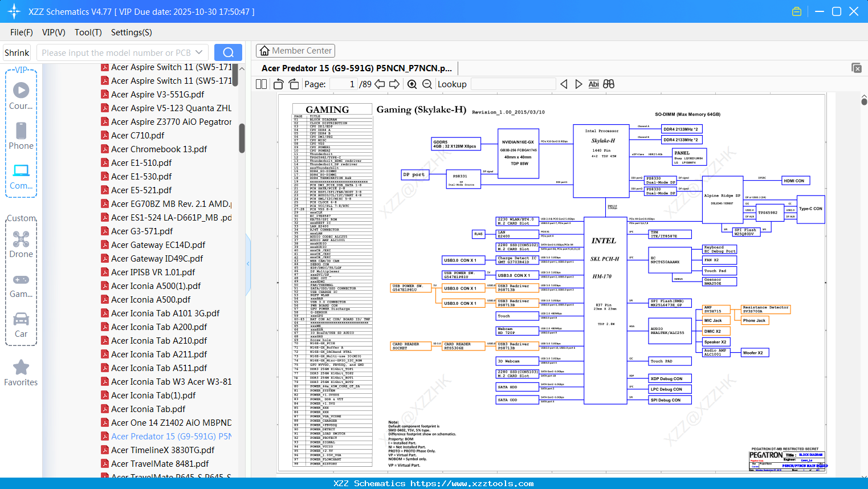The height and width of the screenshot is (489, 868).
Task: Open the Member Center
Action: tap(295, 51)
